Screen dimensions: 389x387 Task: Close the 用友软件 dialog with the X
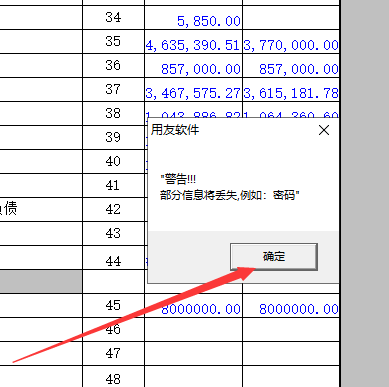pos(324,130)
